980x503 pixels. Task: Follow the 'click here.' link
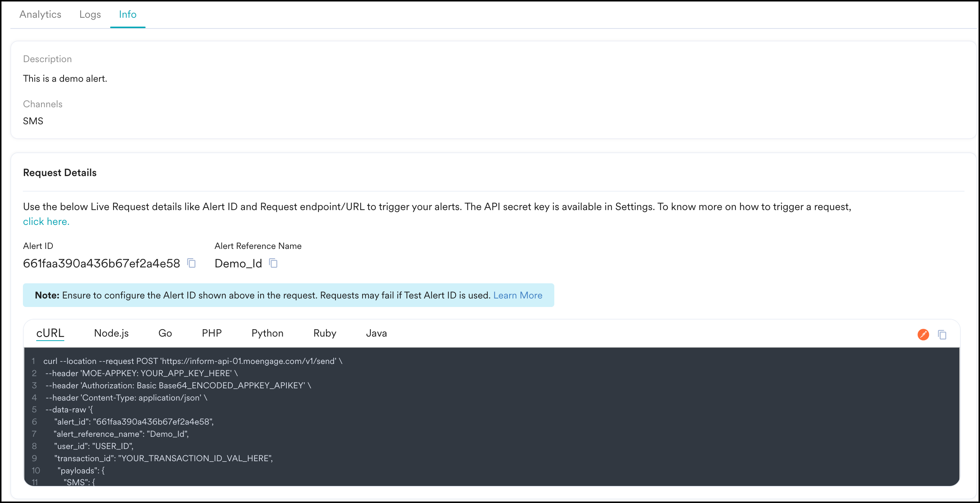pos(46,222)
